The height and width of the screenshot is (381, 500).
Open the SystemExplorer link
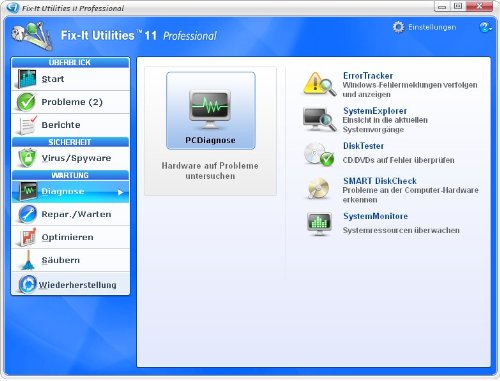tap(375, 111)
